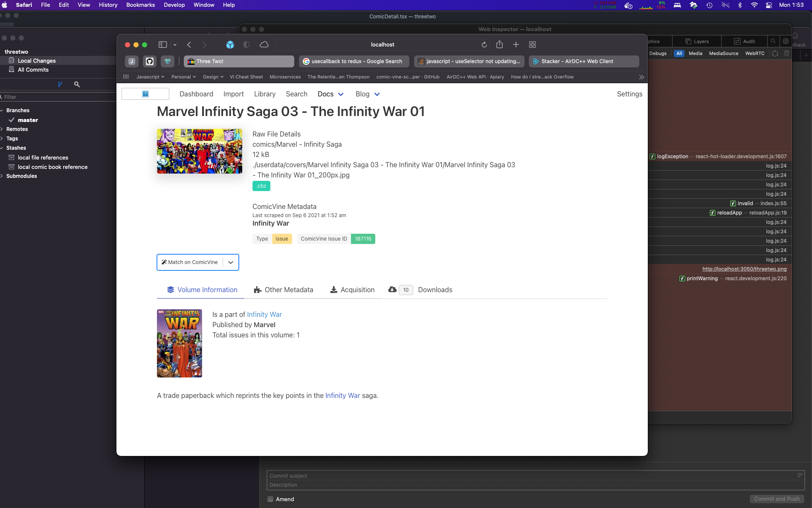This screenshot has height=508, width=812.
Task: Click the iCloud tabs cloud icon
Action: pyautogui.click(x=264, y=45)
